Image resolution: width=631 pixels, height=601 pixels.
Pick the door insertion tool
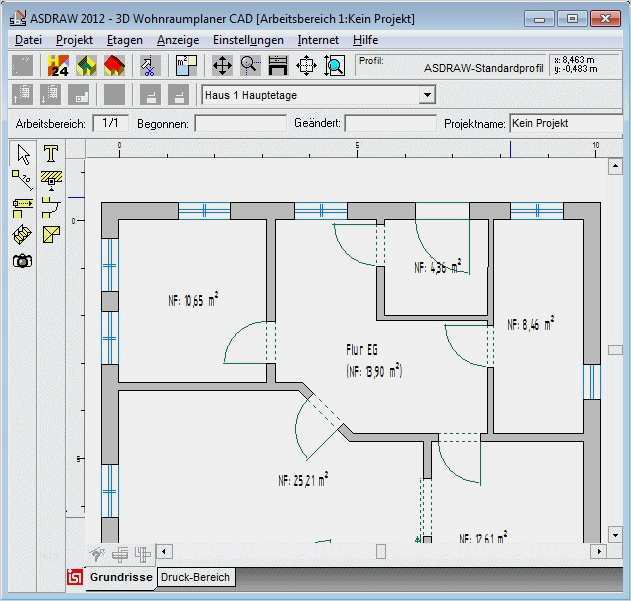[51, 208]
